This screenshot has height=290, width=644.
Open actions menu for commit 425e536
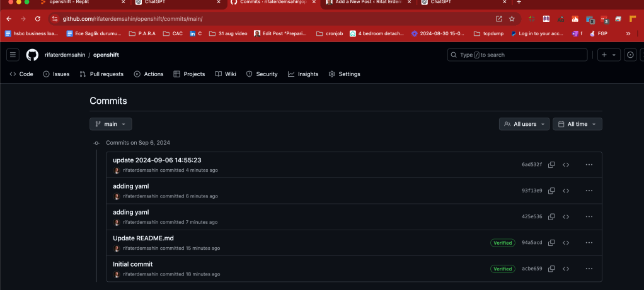pos(589,216)
